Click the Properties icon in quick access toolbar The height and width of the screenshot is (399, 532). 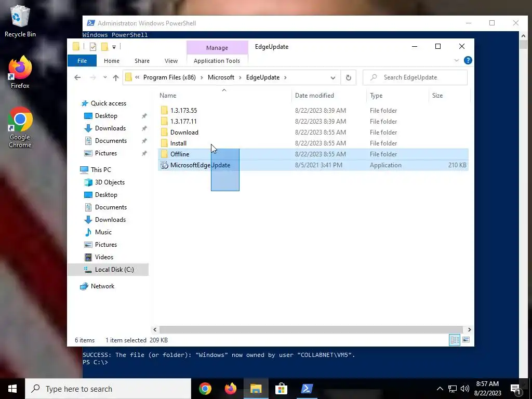[x=92, y=47]
